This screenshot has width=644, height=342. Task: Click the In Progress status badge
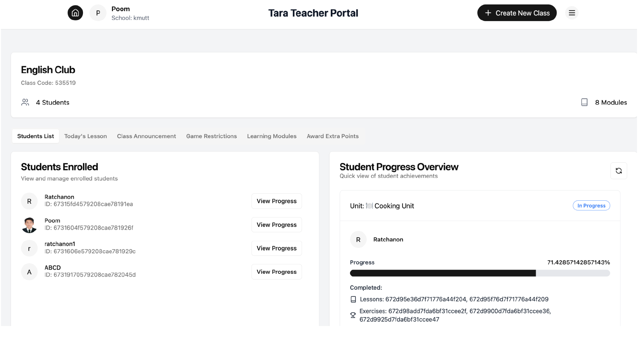coord(591,205)
